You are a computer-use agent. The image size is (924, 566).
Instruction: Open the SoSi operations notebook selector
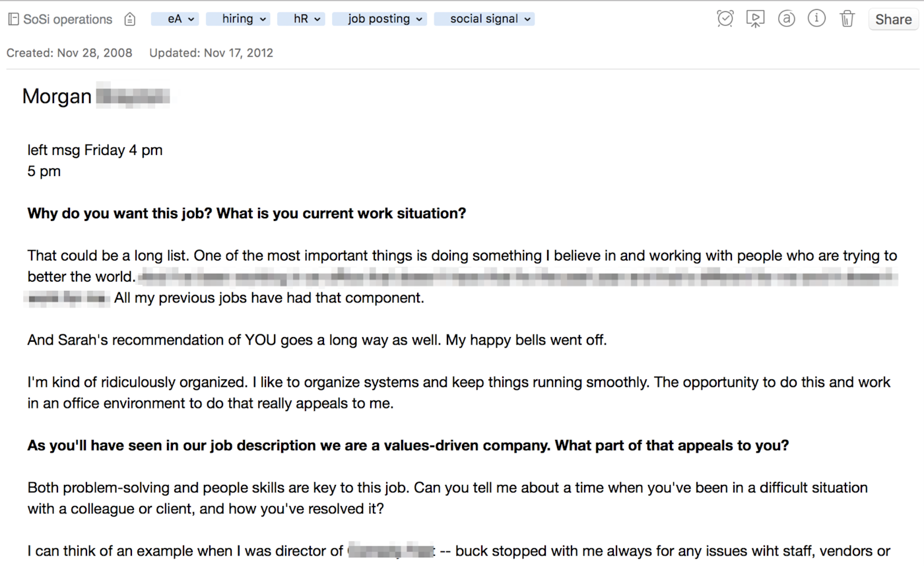(x=60, y=20)
